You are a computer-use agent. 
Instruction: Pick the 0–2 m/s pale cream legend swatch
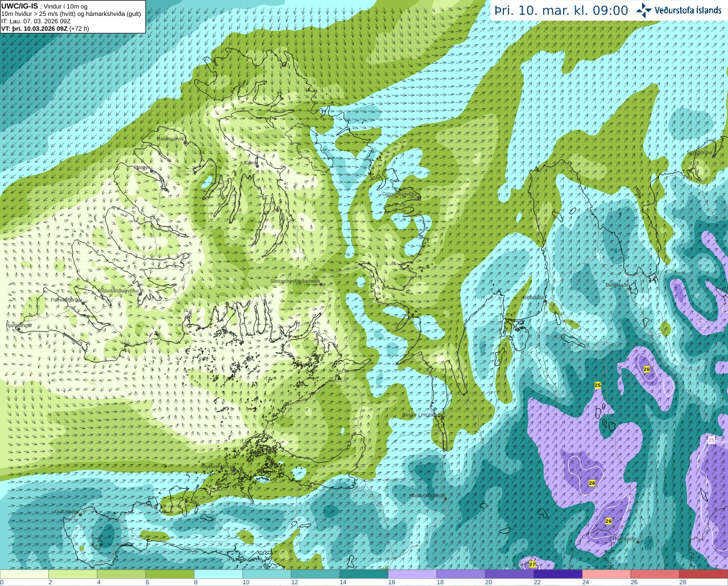tap(24, 574)
